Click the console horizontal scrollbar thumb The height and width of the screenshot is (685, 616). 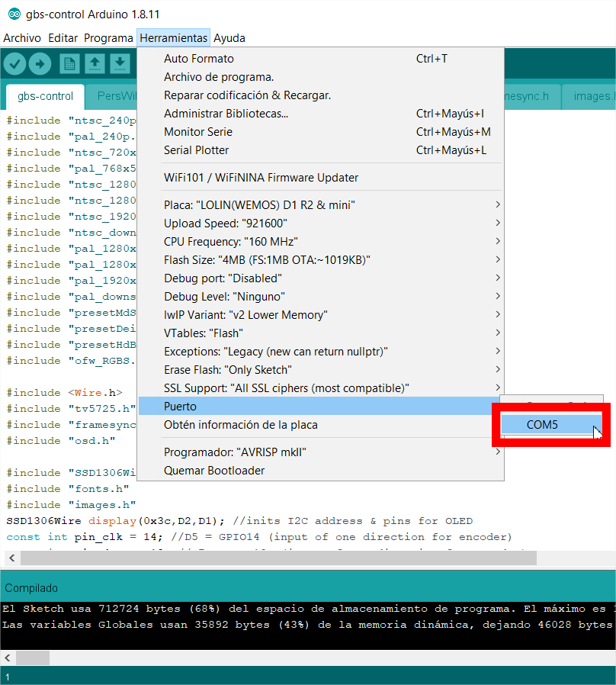(x=33, y=658)
